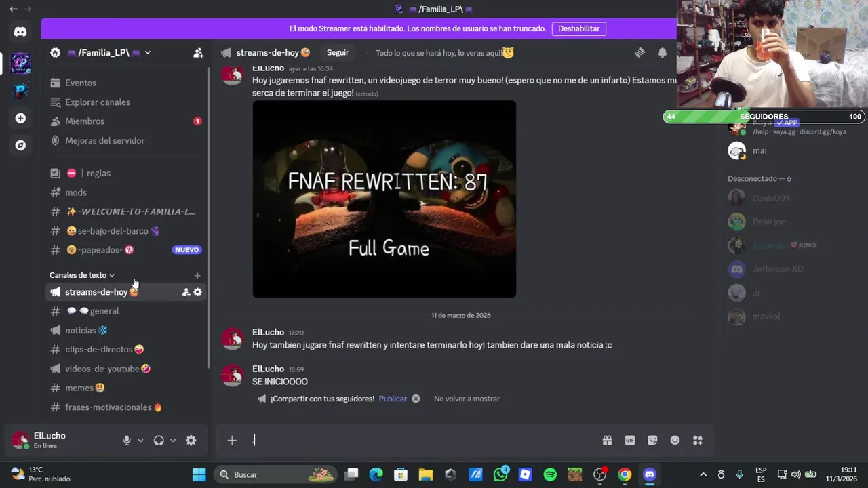The height and width of the screenshot is (488, 868).
Task: Open WhatsApp from the taskbar
Action: click(x=500, y=474)
